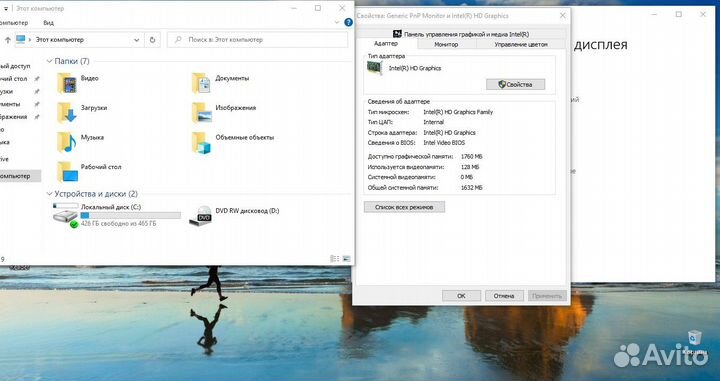
Task: Click the C: drive free-space usage bar
Action: [x=130, y=215]
